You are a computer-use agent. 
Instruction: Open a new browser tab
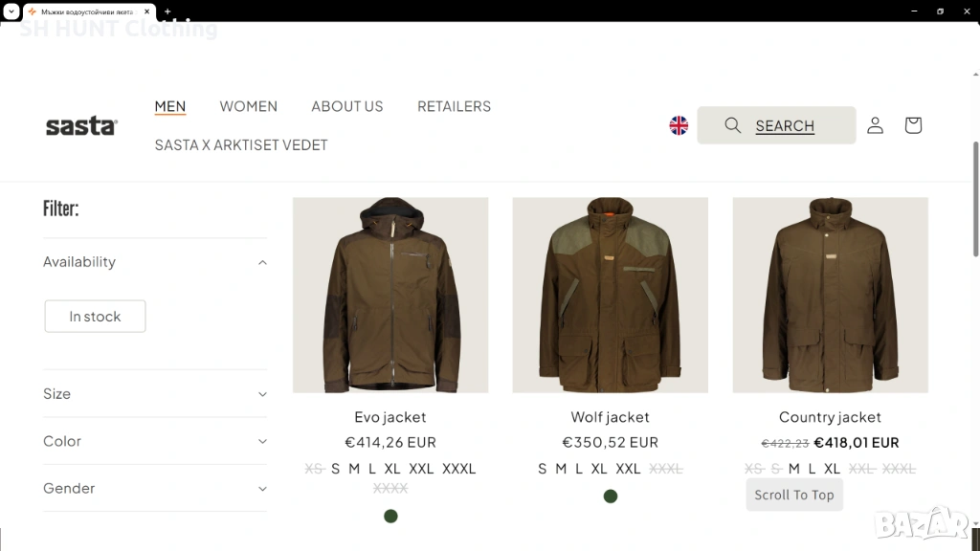pyautogui.click(x=167, y=11)
